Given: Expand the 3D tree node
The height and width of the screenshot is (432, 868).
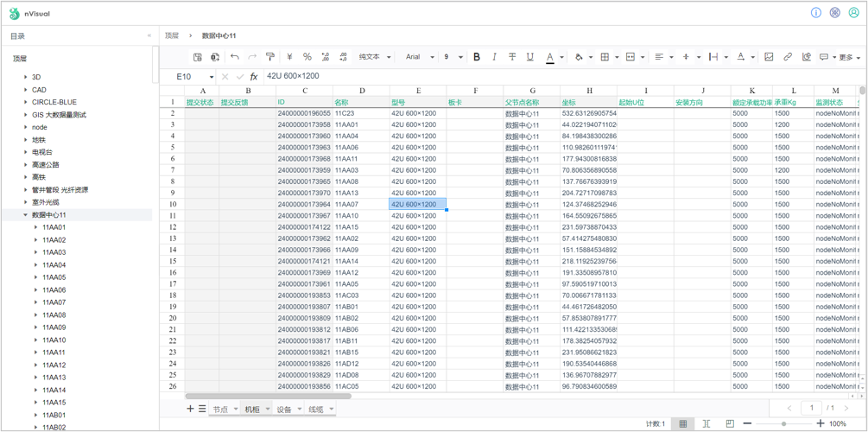Looking at the screenshot, I should click(25, 77).
